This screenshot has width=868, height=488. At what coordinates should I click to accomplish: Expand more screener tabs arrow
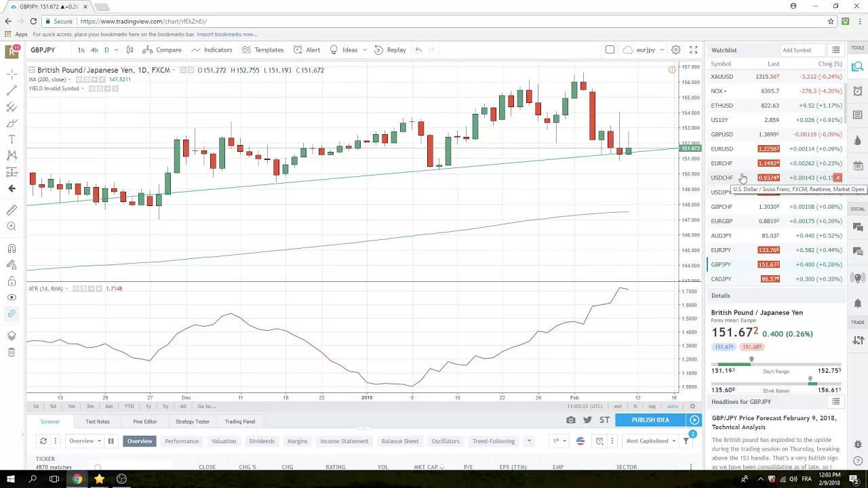[x=529, y=441]
